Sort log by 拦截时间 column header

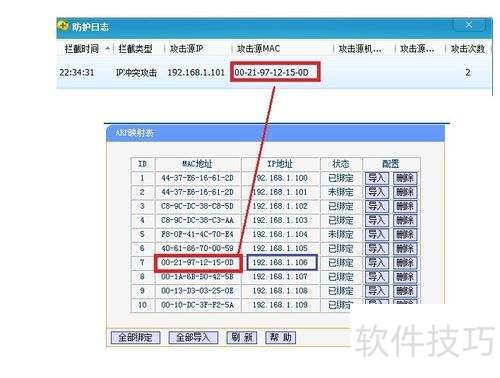(x=82, y=49)
